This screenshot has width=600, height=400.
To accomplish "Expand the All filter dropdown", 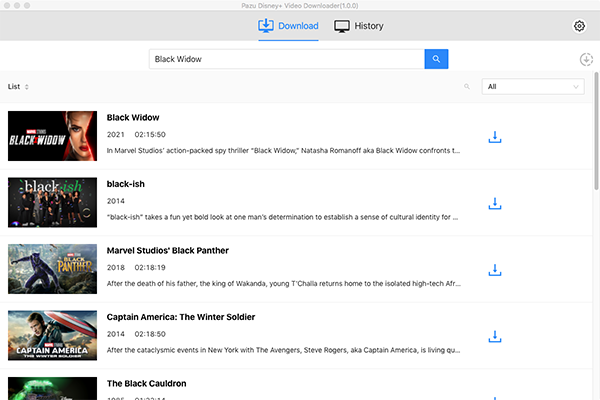I will pyautogui.click(x=533, y=87).
